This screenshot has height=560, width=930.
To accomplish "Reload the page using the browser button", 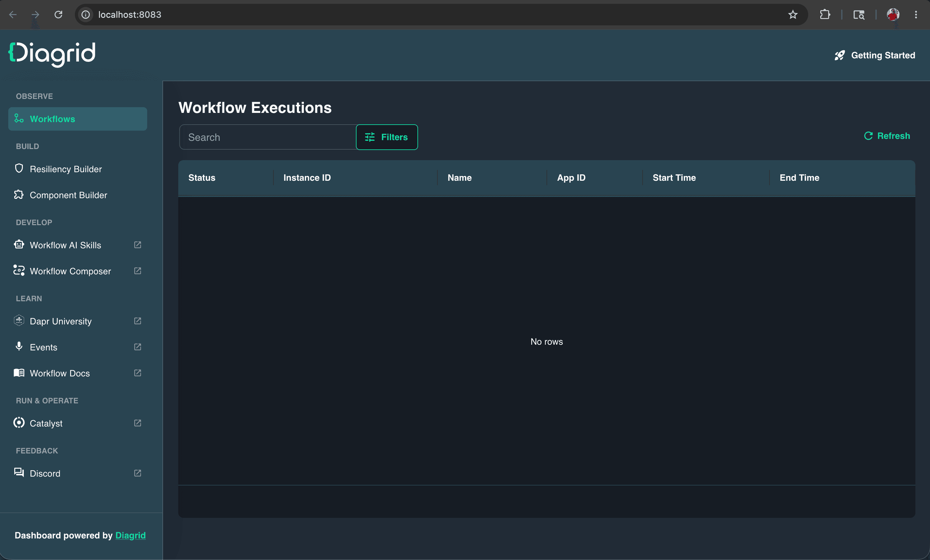I will (x=58, y=15).
